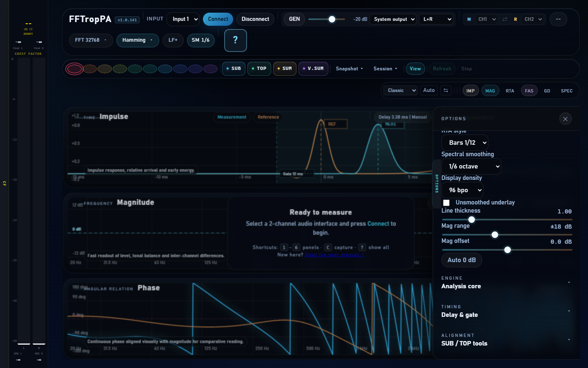Toggle the SUB trace
This screenshot has height=368, width=588.
(234, 69)
